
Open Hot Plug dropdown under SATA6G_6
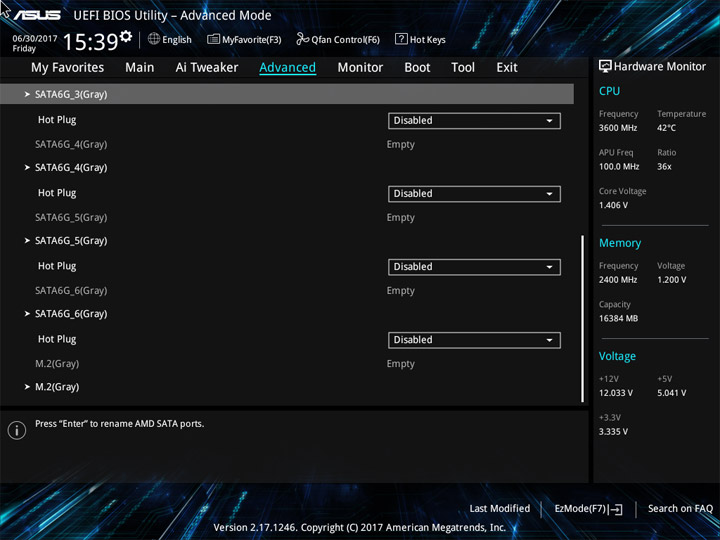pos(474,340)
